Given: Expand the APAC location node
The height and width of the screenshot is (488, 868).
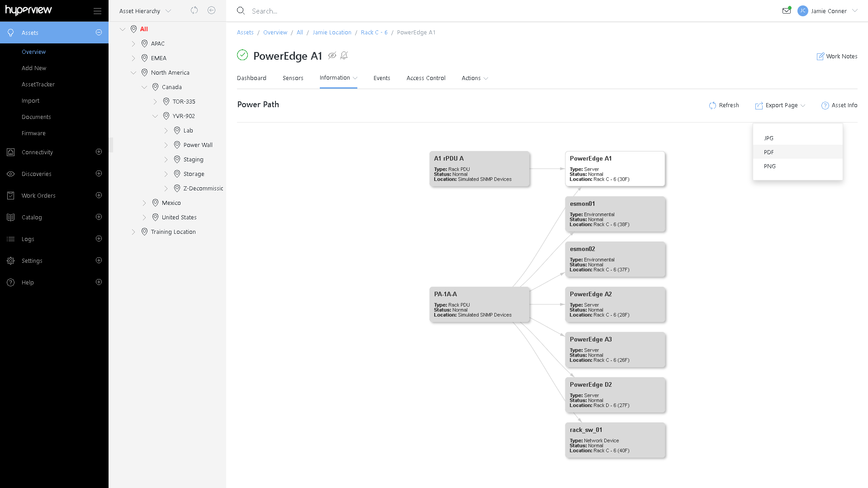Looking at the screenshot, I should tap(133, 44).
